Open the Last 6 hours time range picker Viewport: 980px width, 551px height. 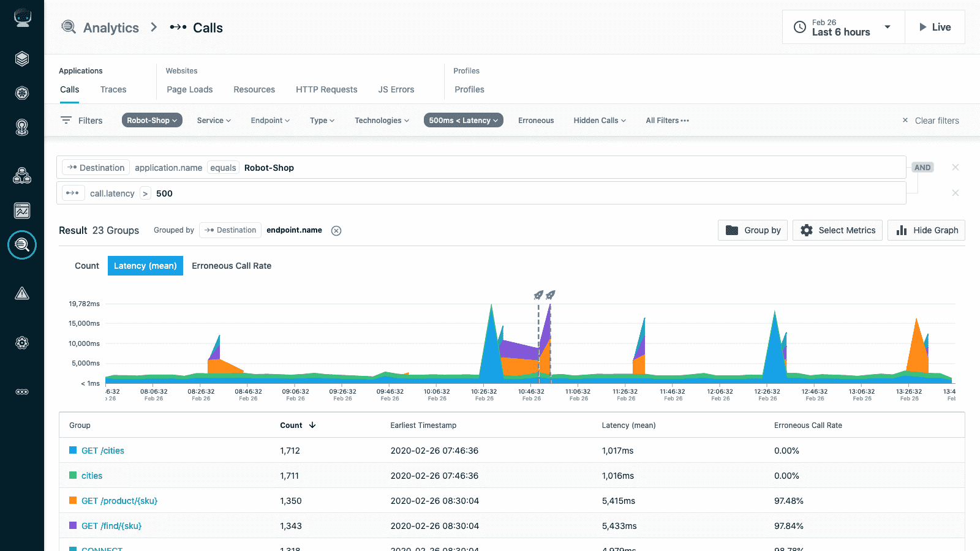(843, 27)
